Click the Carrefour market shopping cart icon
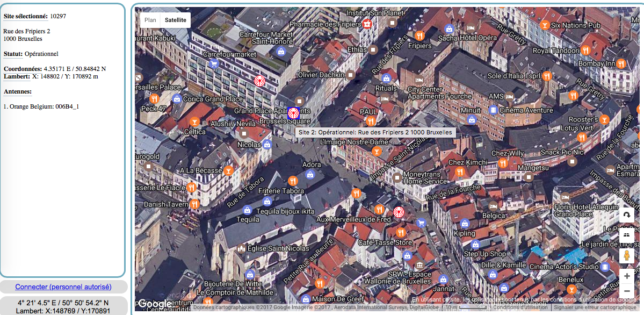The height and width of the screenshot is (315, 644). click(213, 64)
